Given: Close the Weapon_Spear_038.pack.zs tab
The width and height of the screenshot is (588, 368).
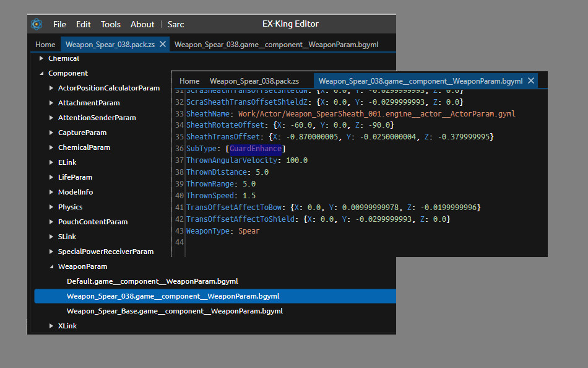Looking at the screenshot, I should click(163, 45).
